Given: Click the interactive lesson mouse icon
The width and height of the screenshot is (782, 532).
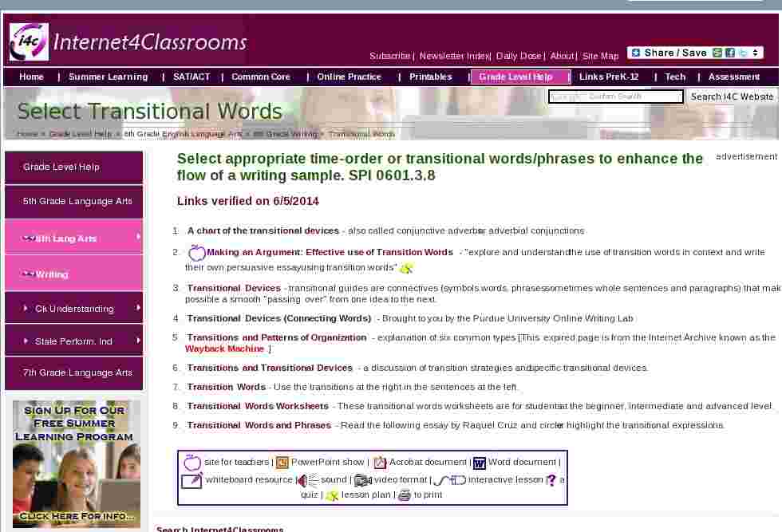Looking at the screenshot, I should 449,481.
